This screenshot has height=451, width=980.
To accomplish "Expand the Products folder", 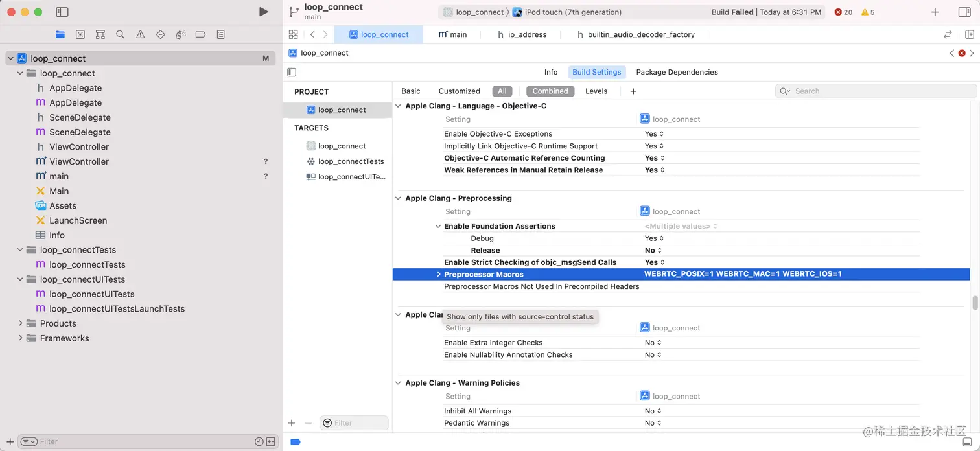I will 20,323.
